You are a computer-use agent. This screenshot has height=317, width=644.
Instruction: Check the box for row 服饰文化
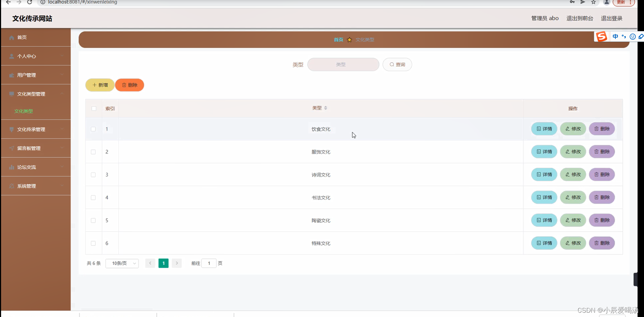(x=93, y=152)
